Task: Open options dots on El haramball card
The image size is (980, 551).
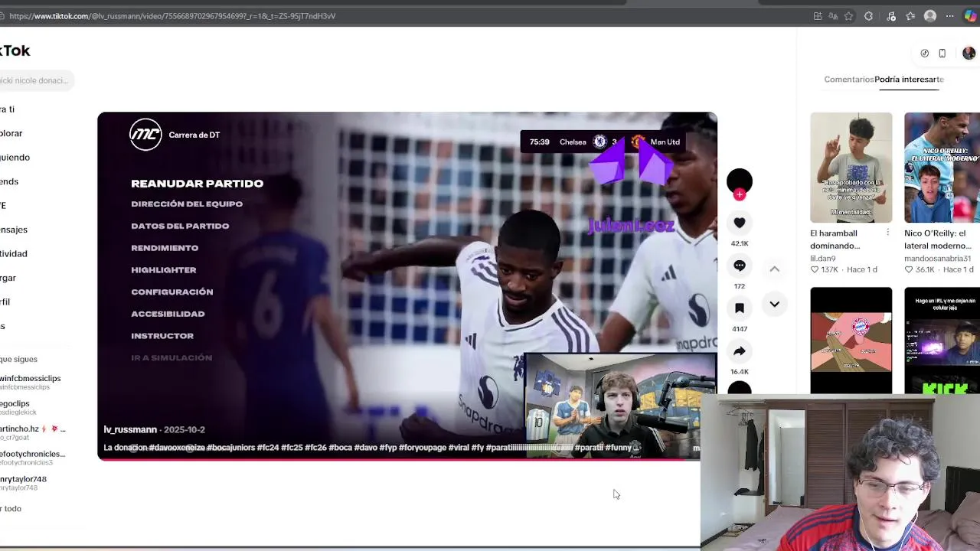Action: click(x=887, y=233)
